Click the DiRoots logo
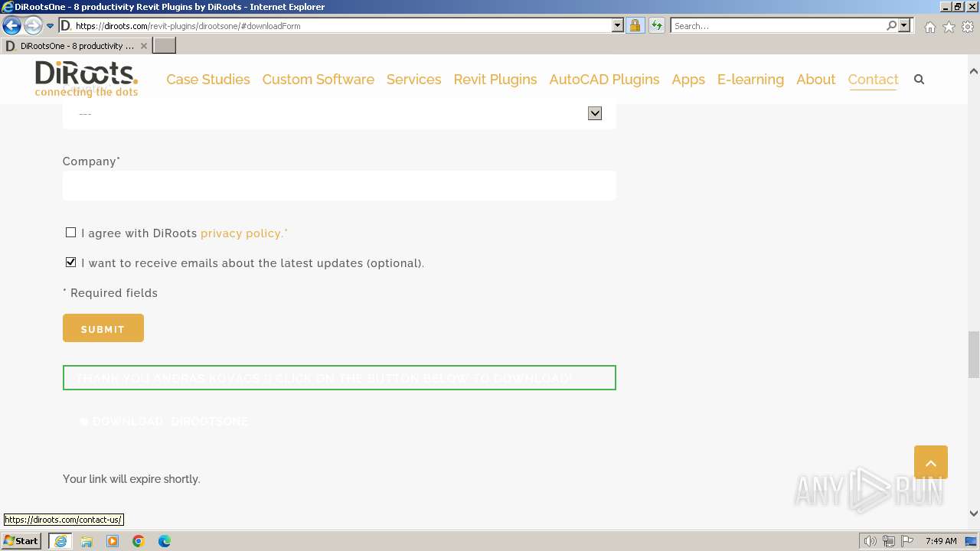The height and width of the screenshot is (551, 980). pos(87,79)
